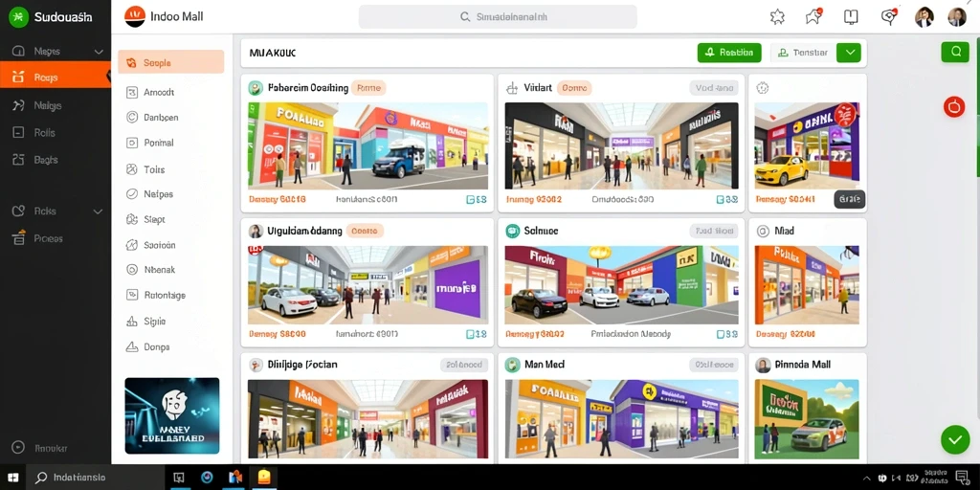
Task: Open the Selnuoe mall parking thumbnail
Action: pyautogui.click(x=621, y=285)
